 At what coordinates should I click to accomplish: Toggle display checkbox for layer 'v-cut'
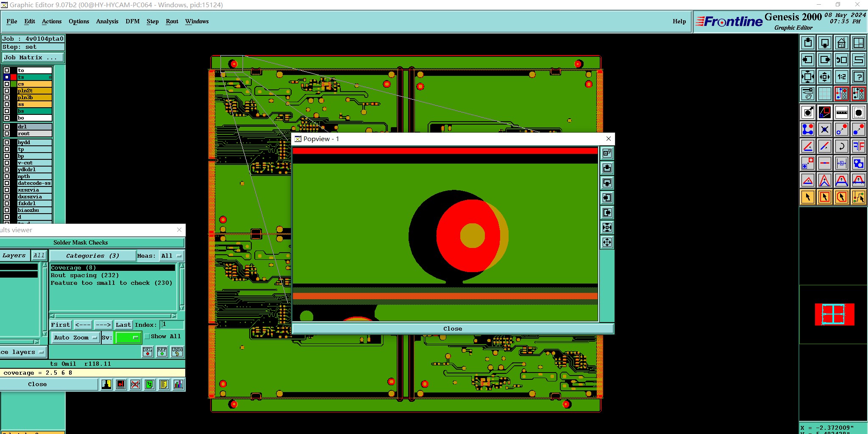7,163
